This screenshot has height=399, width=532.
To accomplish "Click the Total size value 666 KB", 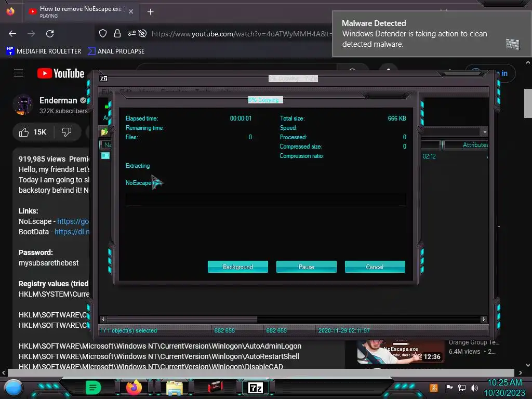I will (397, 118).
